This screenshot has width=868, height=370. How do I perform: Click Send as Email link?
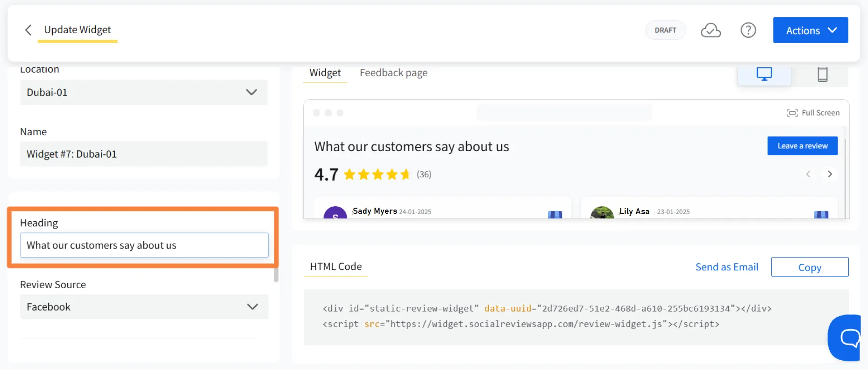[x=727, y=267]
